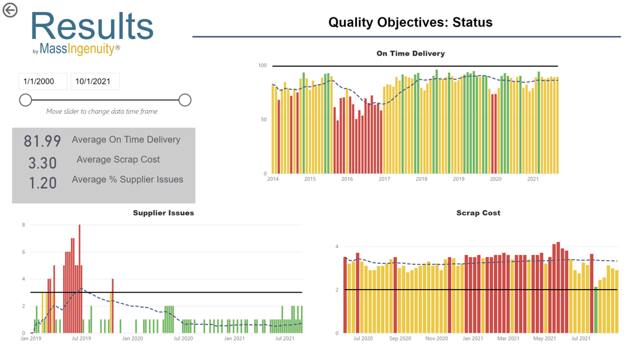The height and width of the screenshot is (364, 638).
Task: Click the circular back arrow icon
Action: [9, 10]
